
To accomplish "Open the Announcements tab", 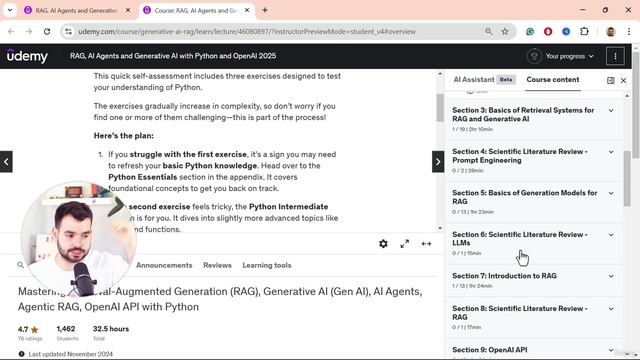I will click(x=164, y=265).
